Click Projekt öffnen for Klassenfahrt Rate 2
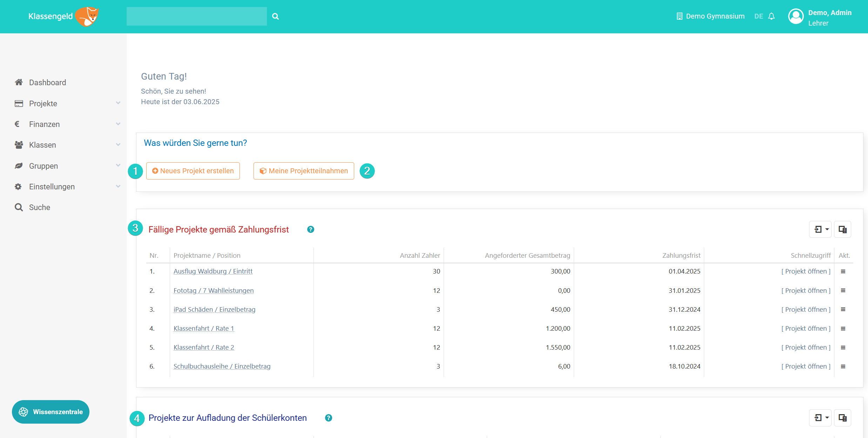 pyautogui.click(x=806, y=347)
